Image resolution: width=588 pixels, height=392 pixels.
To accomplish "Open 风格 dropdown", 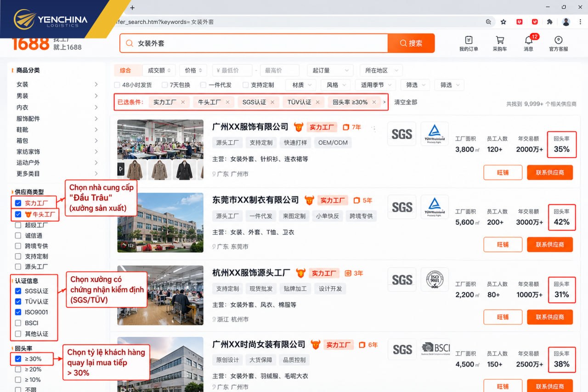I will pyautogui.click(x=335, y=85).
